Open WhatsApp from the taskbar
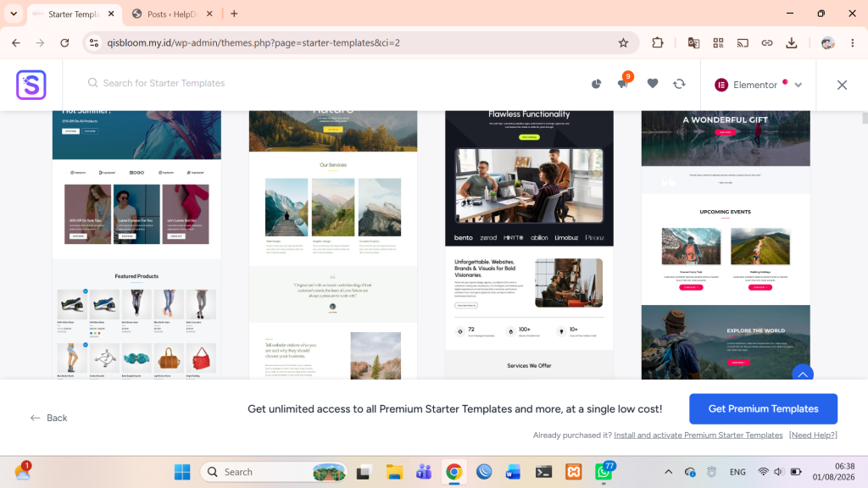Viewport: 868px width, 488px height. [604, 471]
